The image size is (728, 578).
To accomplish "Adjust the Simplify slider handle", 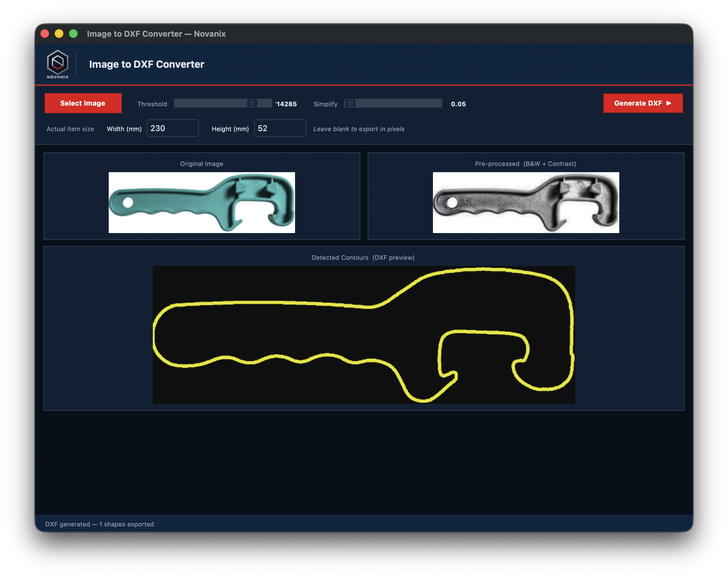I will click(350, 103).
